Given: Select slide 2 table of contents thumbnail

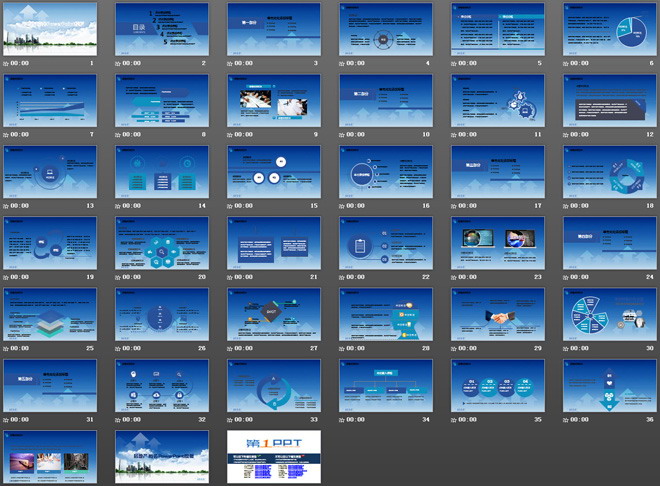Looking at the screenshot, I should click(162, 29).
